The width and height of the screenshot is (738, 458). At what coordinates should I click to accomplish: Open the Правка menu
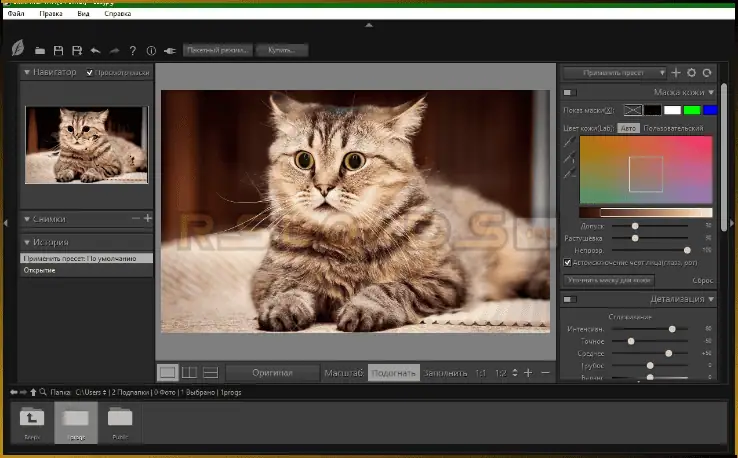[x=51, y=14]
